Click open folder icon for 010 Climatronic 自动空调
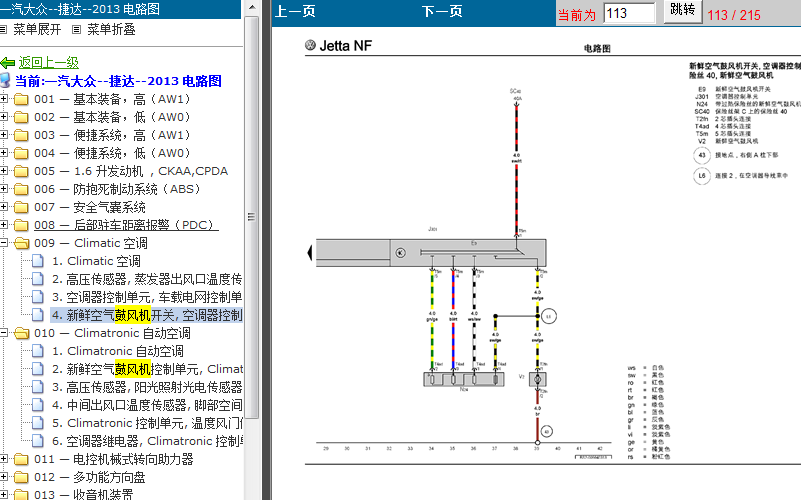 [x=21, y=333]
